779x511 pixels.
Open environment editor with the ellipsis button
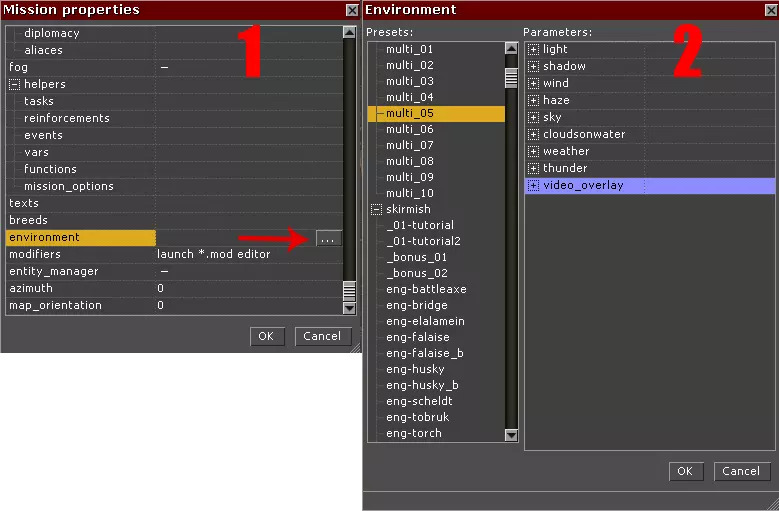[x=328, y=239]
